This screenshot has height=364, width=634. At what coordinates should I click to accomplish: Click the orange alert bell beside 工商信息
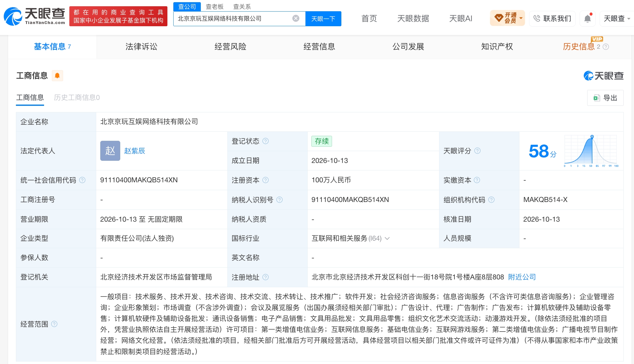(57, 76)
